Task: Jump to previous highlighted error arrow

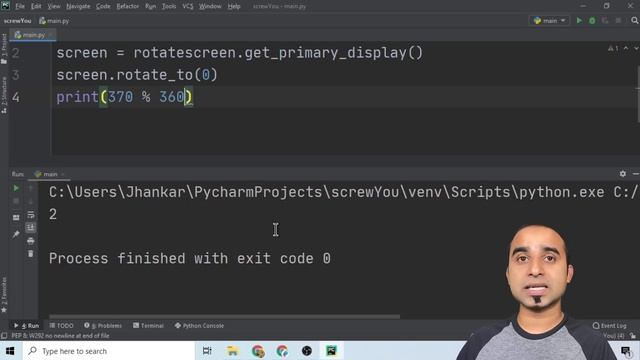Action: click(626, 48)
